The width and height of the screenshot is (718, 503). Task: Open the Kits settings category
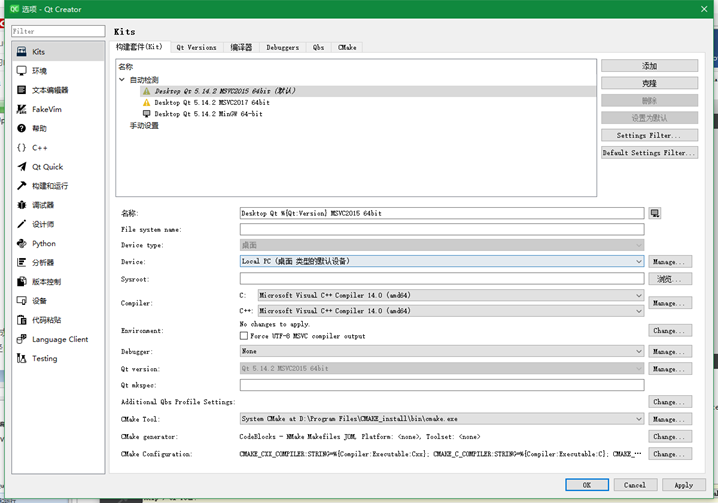pyautogui.click(x=58, y=52)
